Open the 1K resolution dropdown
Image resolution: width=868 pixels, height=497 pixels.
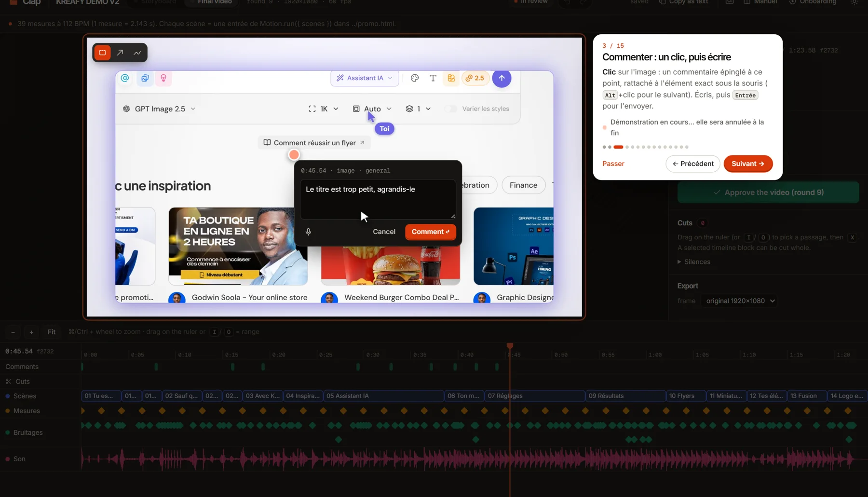[x=324, y=109]
